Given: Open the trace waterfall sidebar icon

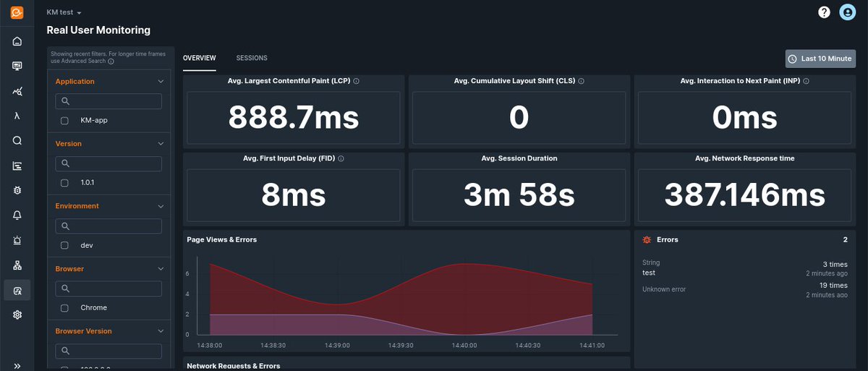Looking at the screenshot, I should pos(17,166).
